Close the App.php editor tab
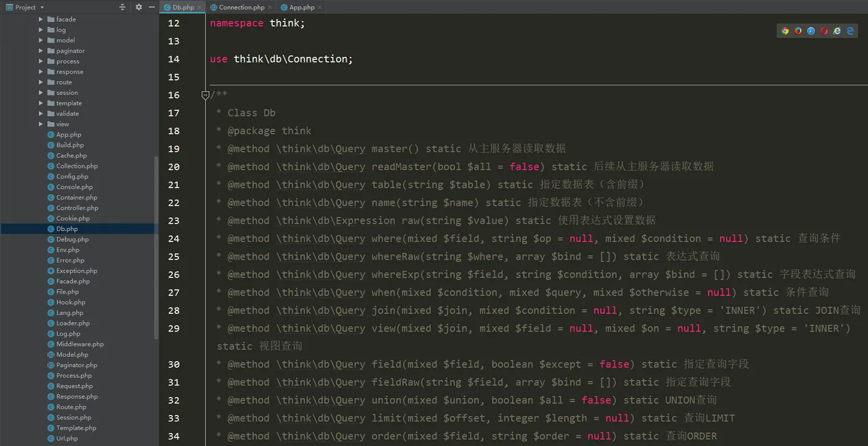Screen dimensions: 868x446 (320, 7)
